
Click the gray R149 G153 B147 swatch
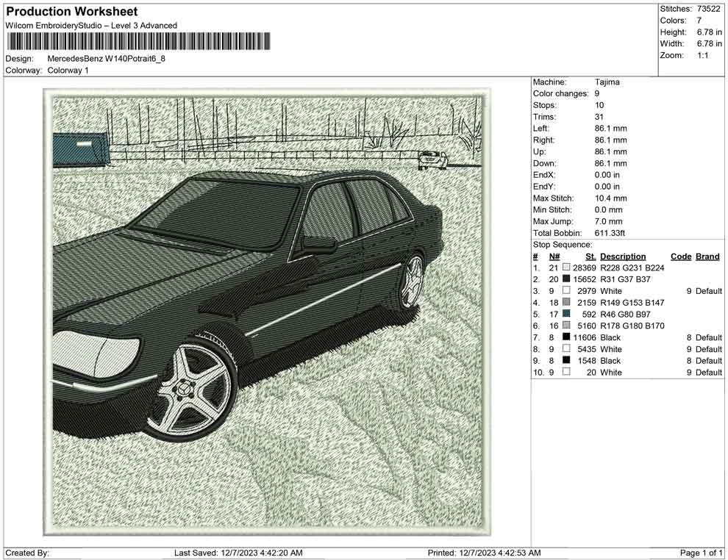tap(566, 302)
